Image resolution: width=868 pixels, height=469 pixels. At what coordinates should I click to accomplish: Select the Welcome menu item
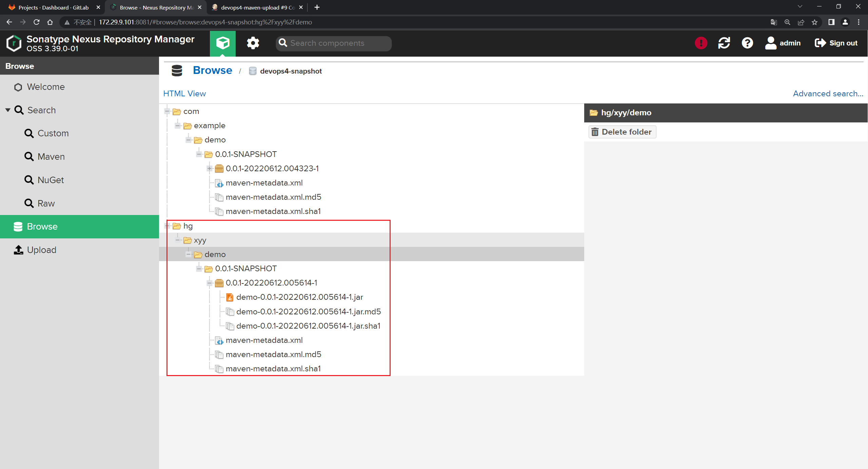point(46,86)
